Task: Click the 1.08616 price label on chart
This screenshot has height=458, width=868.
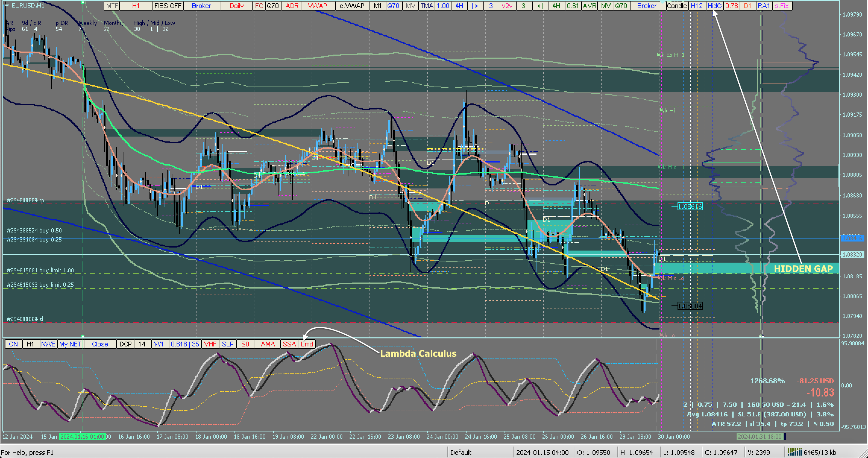Action: pos(690,207)
